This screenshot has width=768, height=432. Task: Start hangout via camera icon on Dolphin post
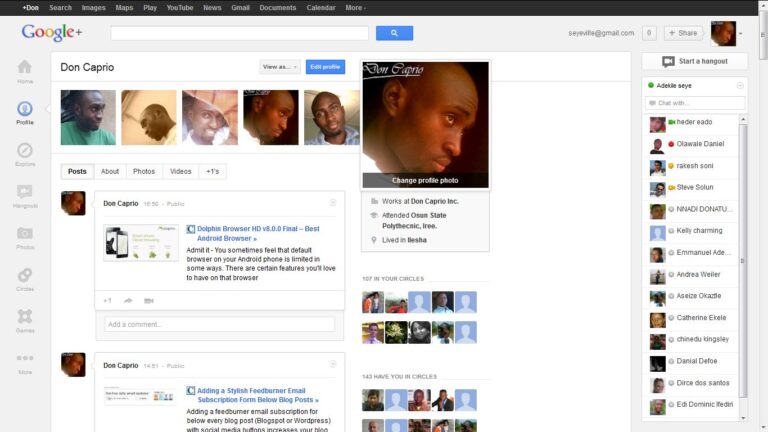click(x=149, y=300)
